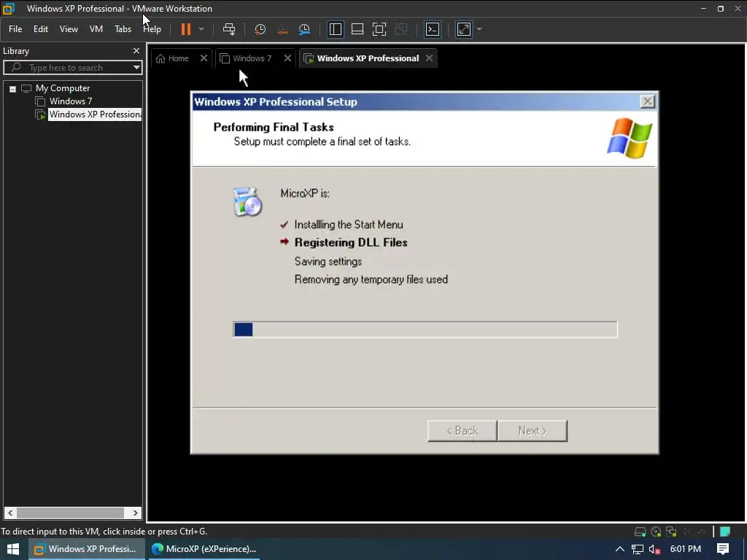The image size is (747, 560).
Task: Switch to the Windows 7 tab
Action: [246, 58]
